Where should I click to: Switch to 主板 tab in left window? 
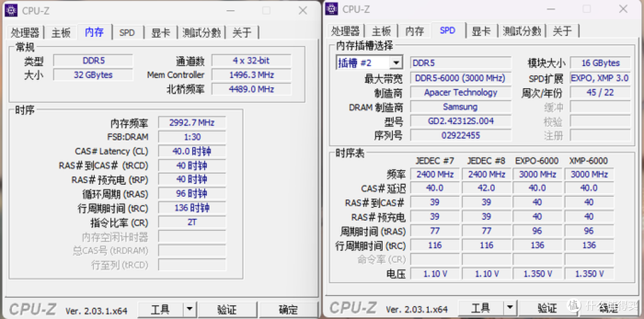tap(61, 32)
